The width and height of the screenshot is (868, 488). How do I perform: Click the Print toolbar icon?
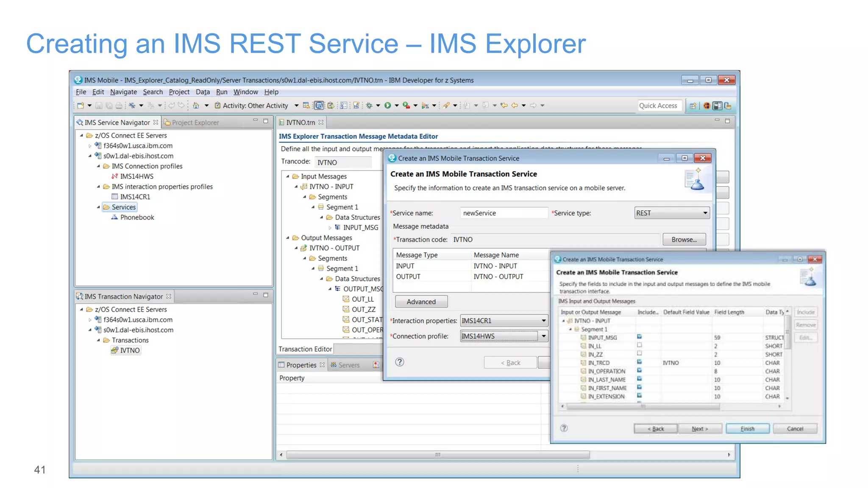119,105
